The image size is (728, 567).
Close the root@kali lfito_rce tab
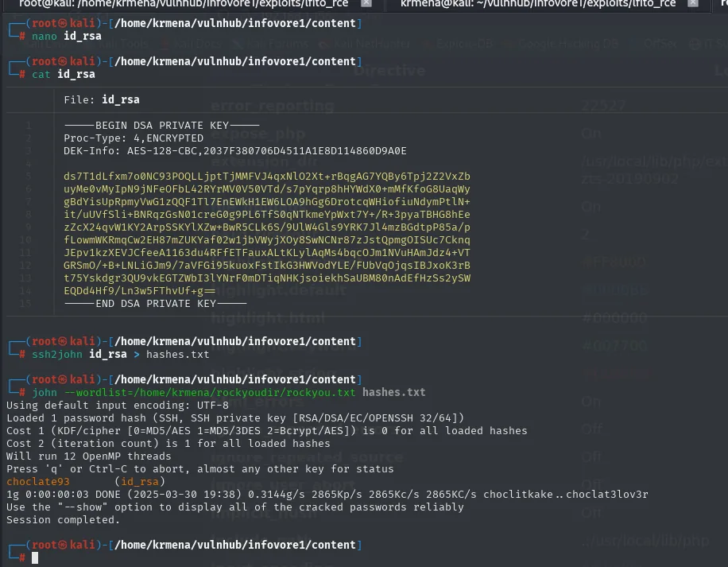coord(366,3)
